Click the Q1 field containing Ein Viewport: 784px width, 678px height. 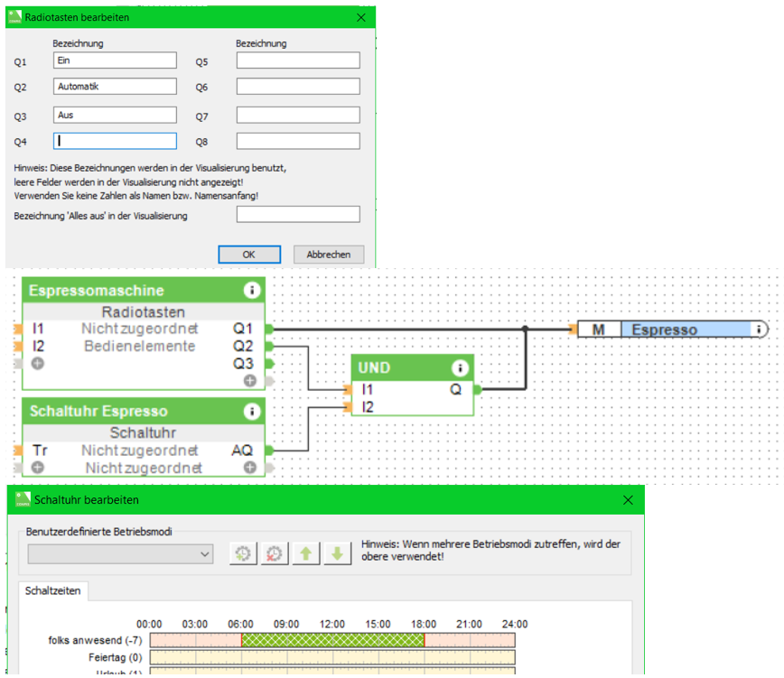coord(115,60)
